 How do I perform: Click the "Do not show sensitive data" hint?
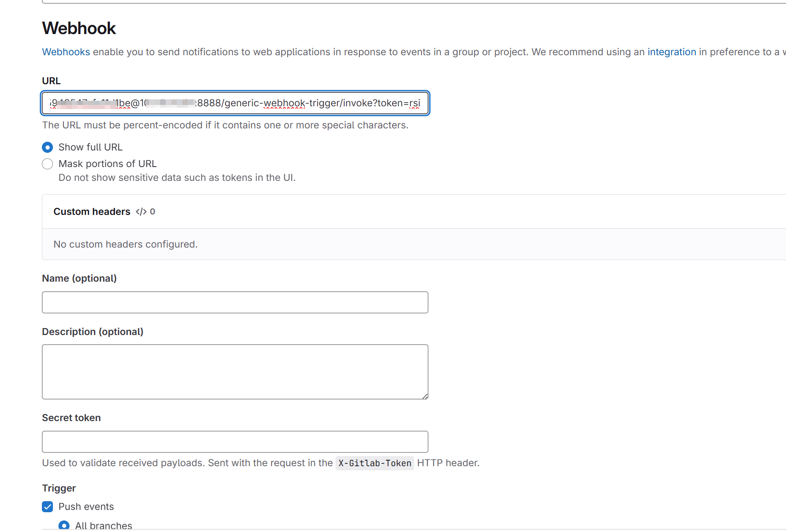[177, 178]
